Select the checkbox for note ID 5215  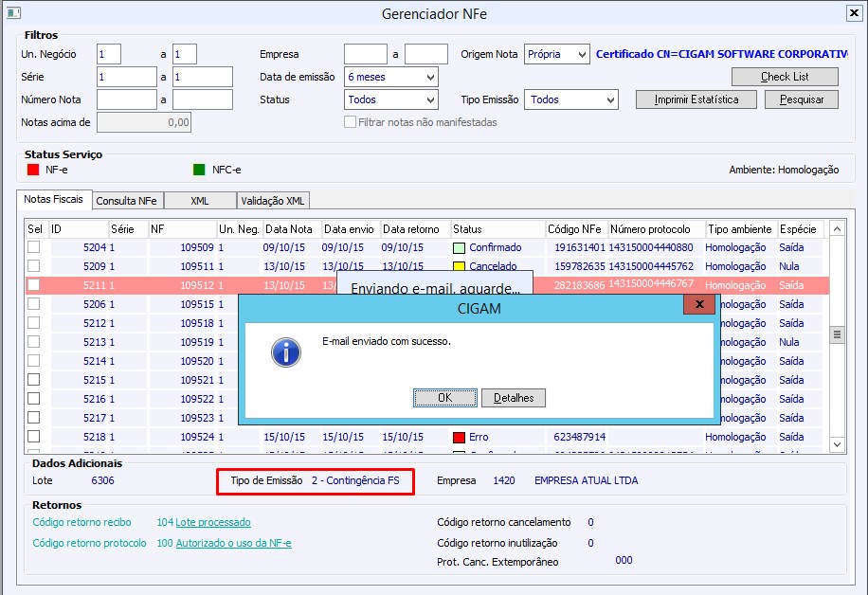[34, 379]
